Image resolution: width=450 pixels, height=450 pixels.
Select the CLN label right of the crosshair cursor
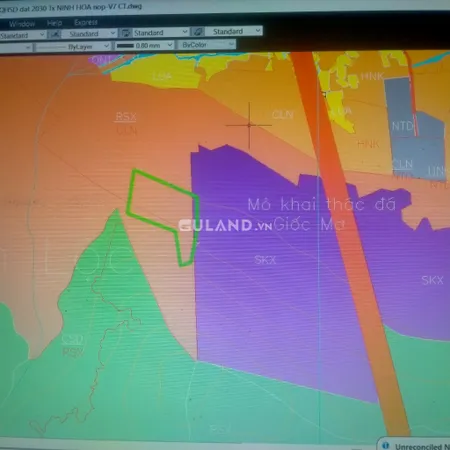coord(283,115)
